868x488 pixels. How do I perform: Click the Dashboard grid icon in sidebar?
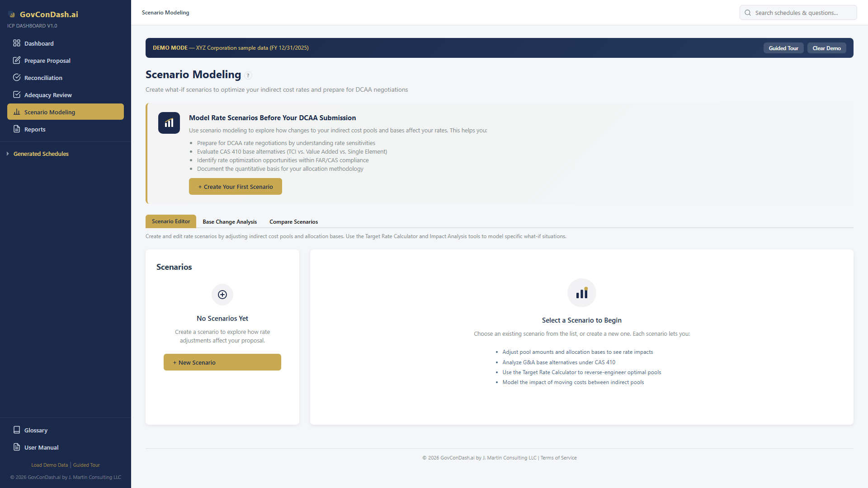click(x=17, y=43)
